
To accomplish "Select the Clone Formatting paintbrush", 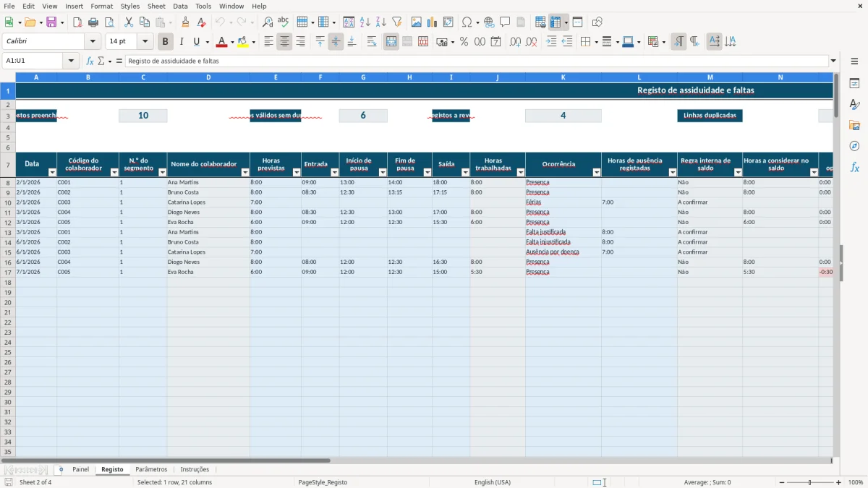I will pyautogui.click(x=185, y=22).
